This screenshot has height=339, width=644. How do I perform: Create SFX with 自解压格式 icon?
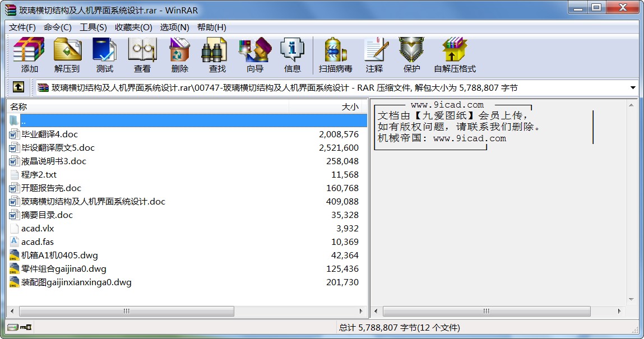pyautogui.click(x=454, y=50)
